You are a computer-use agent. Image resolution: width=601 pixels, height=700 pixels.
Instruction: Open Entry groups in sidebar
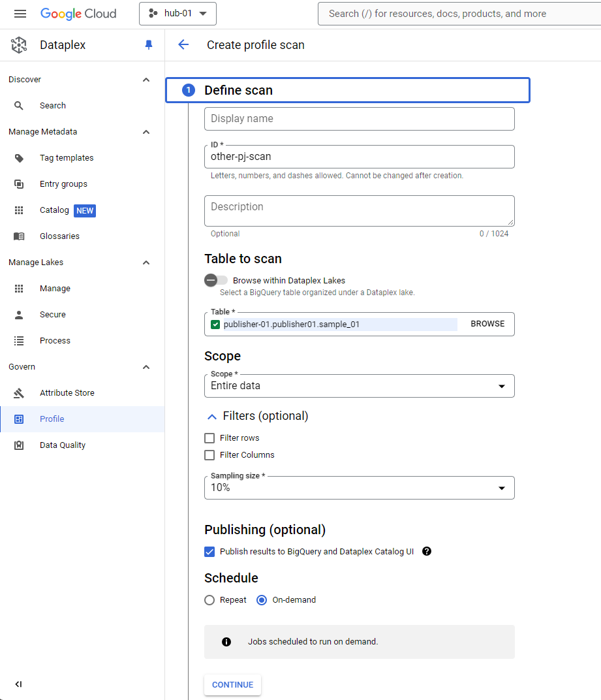tap(82, 184)
